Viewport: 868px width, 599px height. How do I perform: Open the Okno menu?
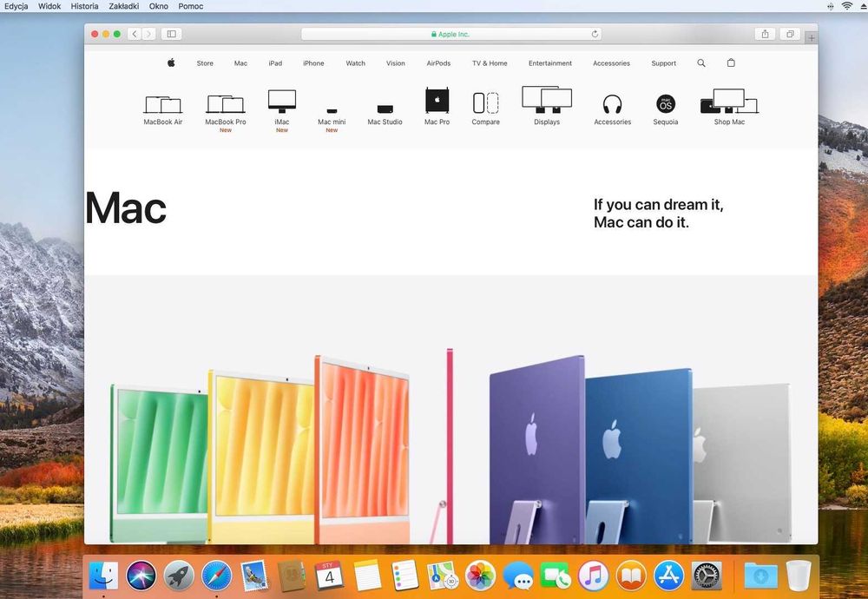[x=159, y=6]
